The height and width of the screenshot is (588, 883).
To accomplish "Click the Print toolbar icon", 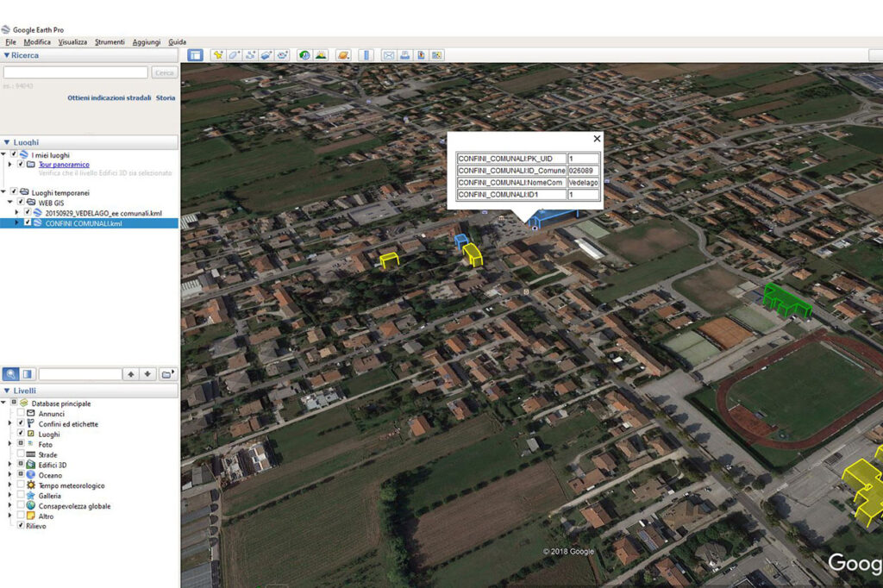I will tap(405, 55).
